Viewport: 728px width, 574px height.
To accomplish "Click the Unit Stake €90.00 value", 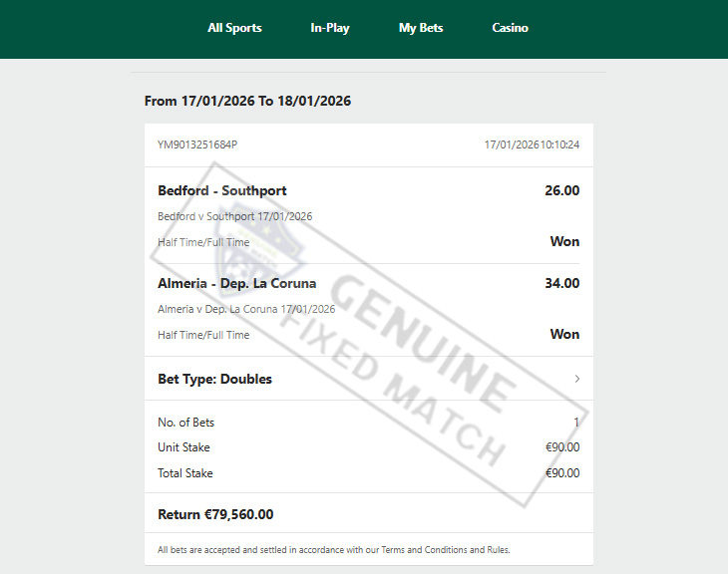I will [562, 447].
